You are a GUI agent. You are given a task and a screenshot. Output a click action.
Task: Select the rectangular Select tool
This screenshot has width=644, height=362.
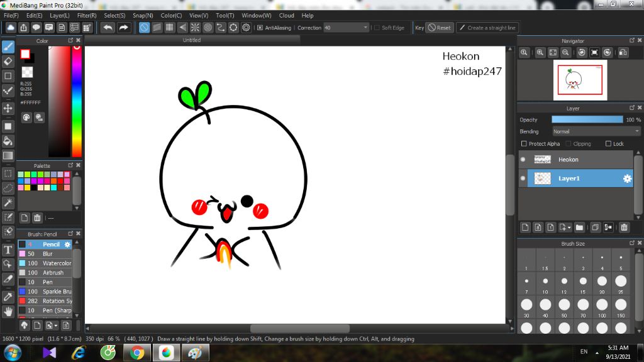[x=8, y=173]
